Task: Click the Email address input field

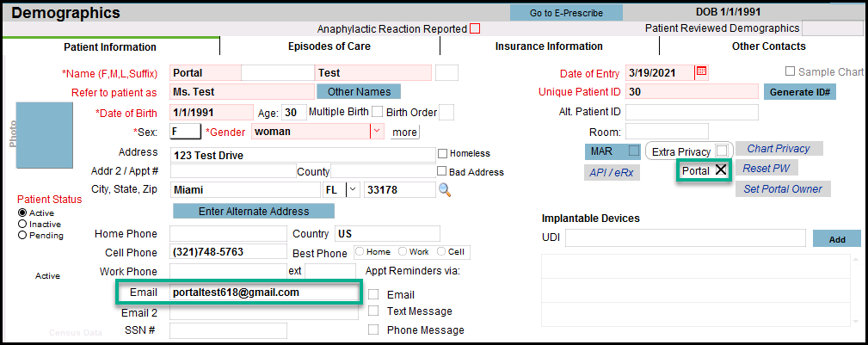Action: (x=263, y=293)
